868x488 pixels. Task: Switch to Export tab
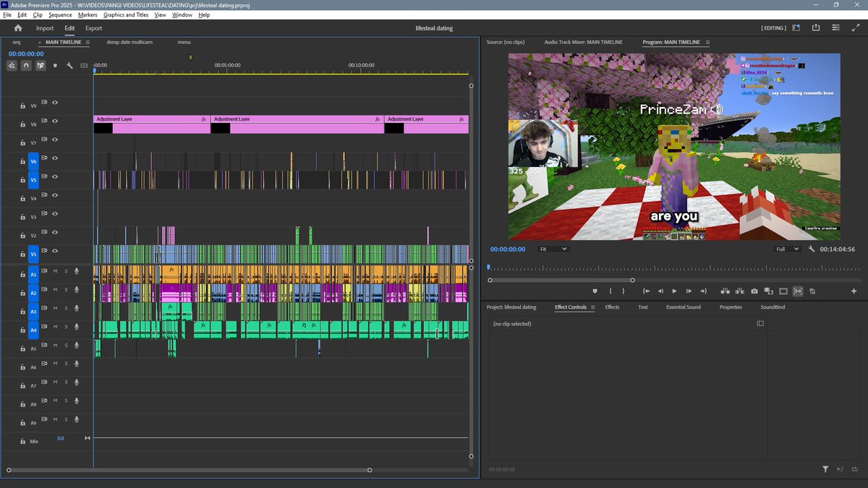(94, 28)
